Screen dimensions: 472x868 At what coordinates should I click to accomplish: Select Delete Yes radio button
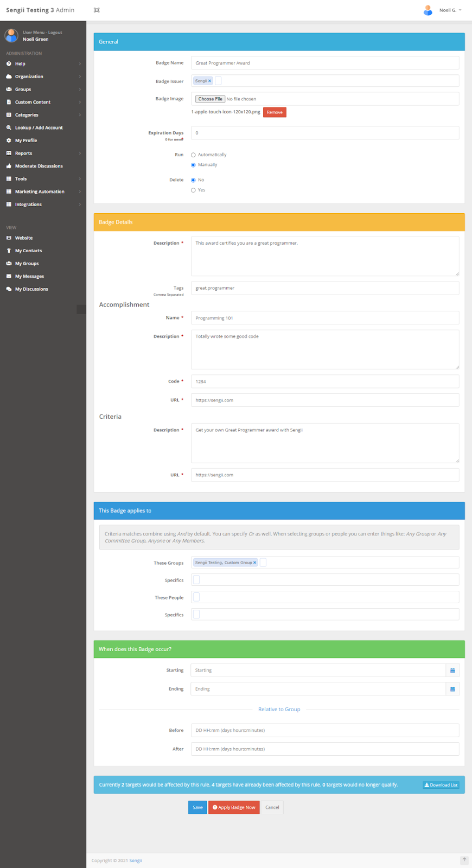(193, 190)
